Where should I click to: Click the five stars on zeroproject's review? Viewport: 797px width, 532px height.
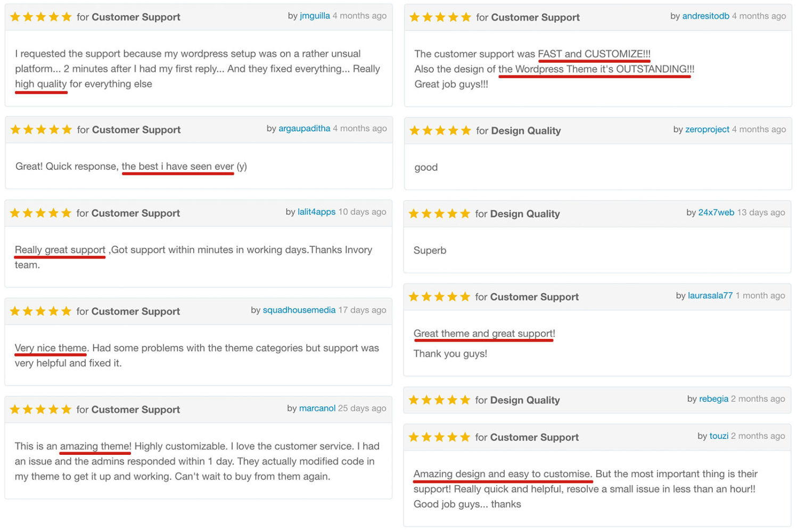pos(440,130)
